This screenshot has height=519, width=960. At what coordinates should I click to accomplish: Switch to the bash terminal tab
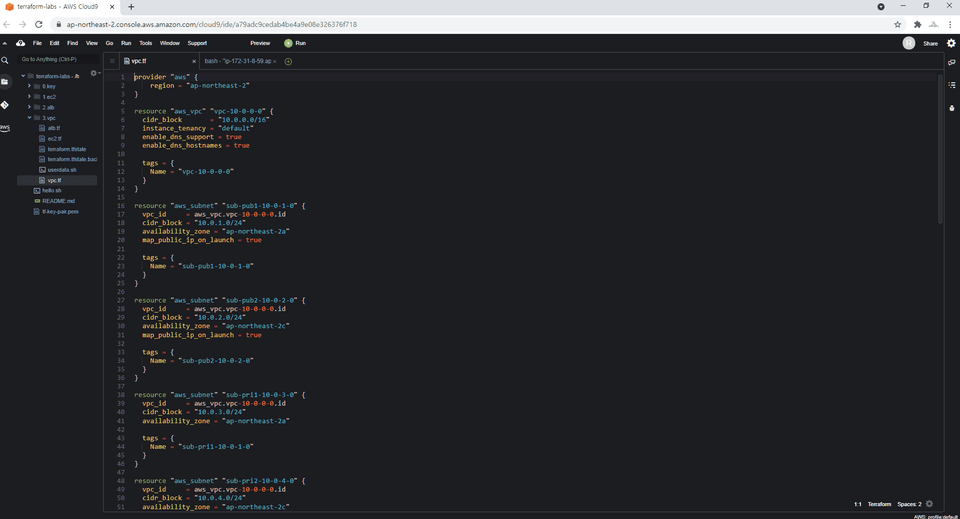click(239, 61)
